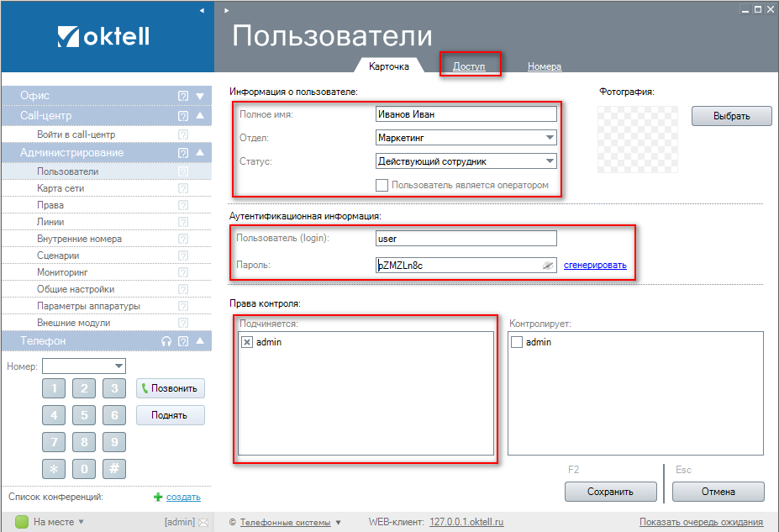Enable 'Пользователь является оператором' checkbox

pyautogui.click(x=382, y=185)
